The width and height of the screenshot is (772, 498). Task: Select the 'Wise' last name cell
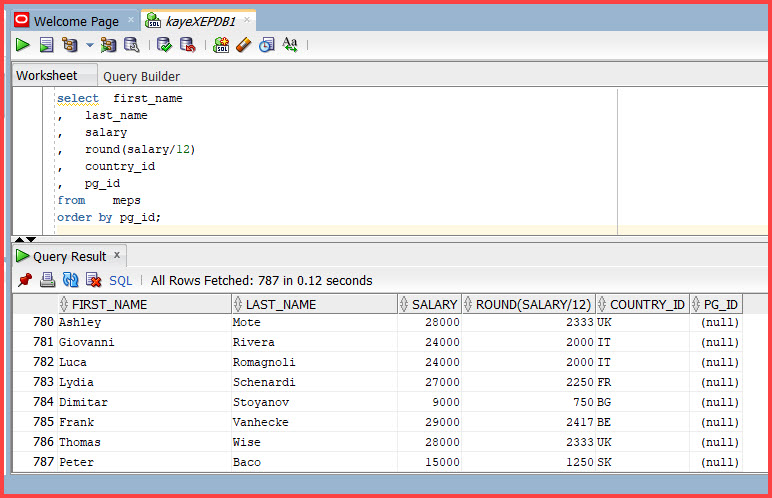point(314,442)
